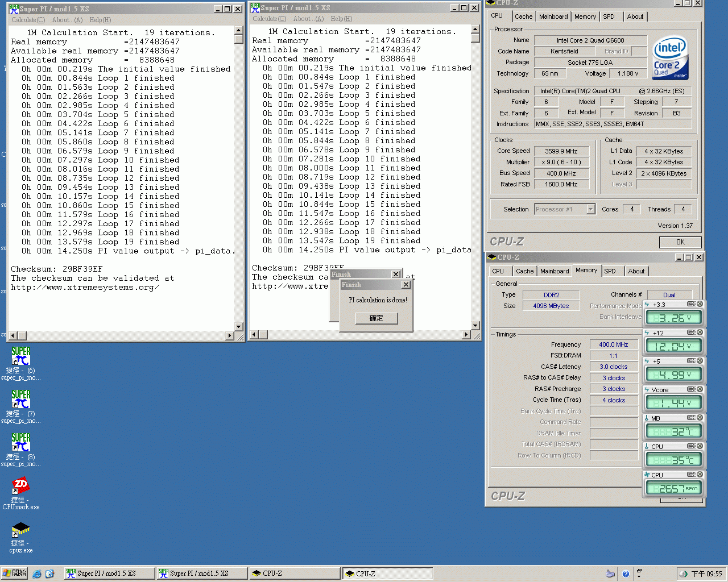The image size is (728, 582).
Task: Open About menu in left Super PI window
Action: (67, 20)
